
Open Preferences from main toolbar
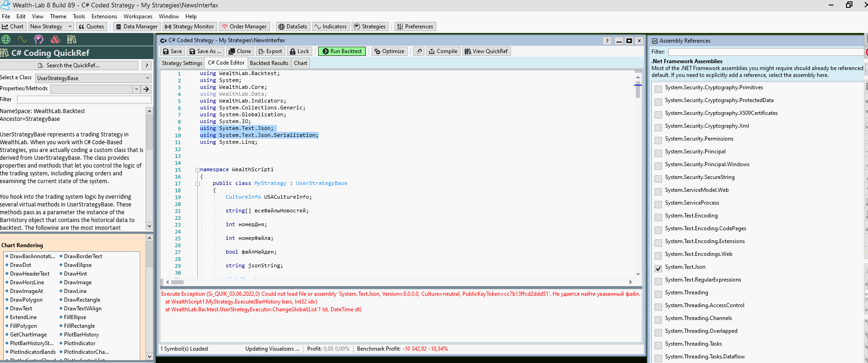pos(415,27)
